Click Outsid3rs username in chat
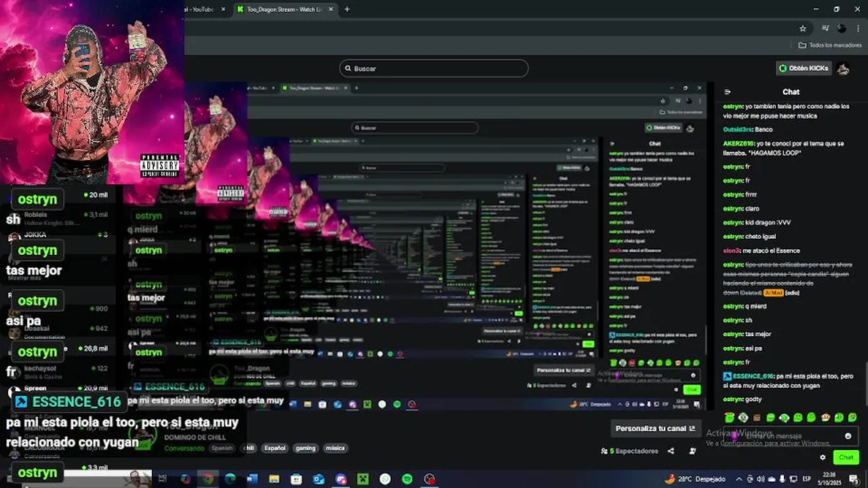The height and width of the screenshot is (488, 868). [738, 129]
